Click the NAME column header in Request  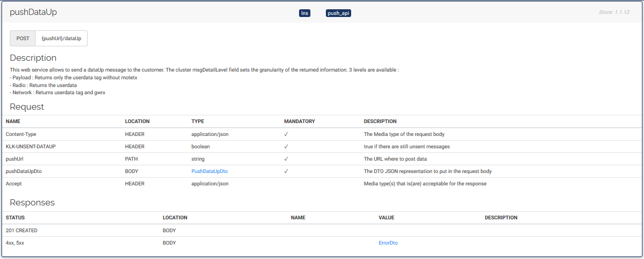(x=13, y=122)
